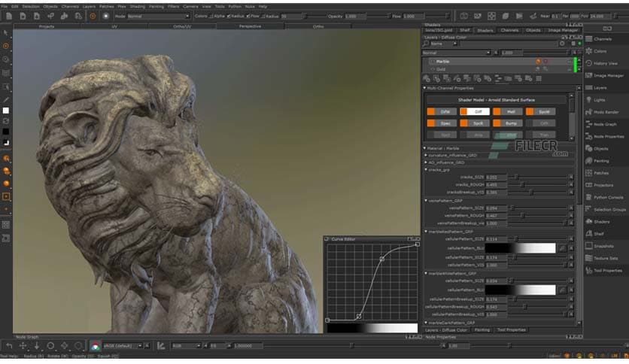Click the Snapshots palette icon
Viewport: 629px width, 364px height.
click(x=589, y=246)
